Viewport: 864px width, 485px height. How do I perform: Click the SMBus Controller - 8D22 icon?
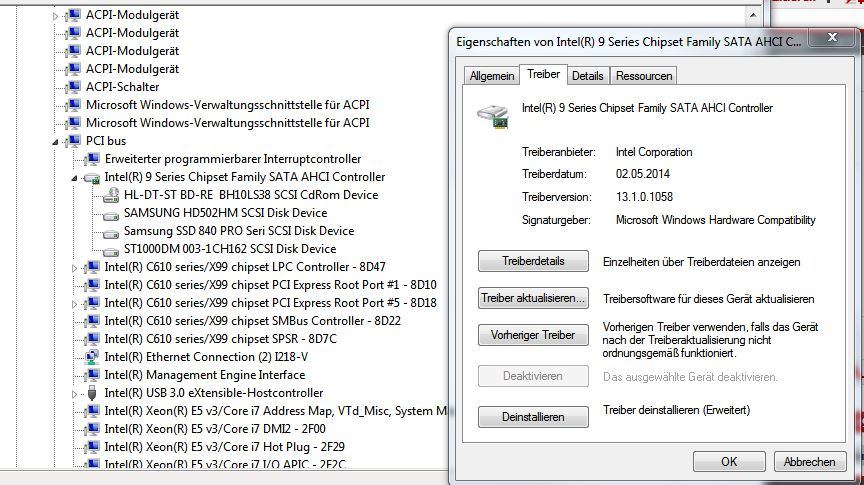click(x=93, y=321)
